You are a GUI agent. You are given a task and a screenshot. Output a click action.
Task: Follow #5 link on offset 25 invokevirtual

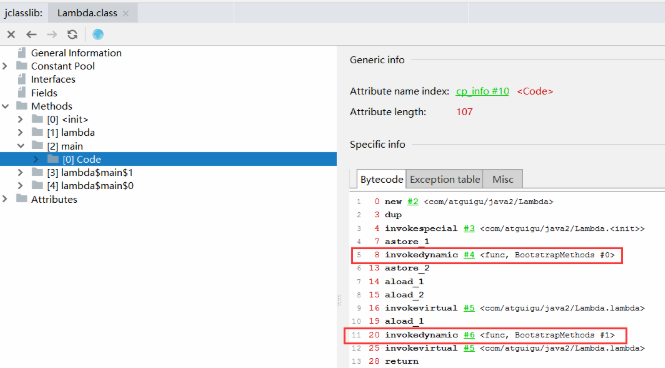coord(469,348)
